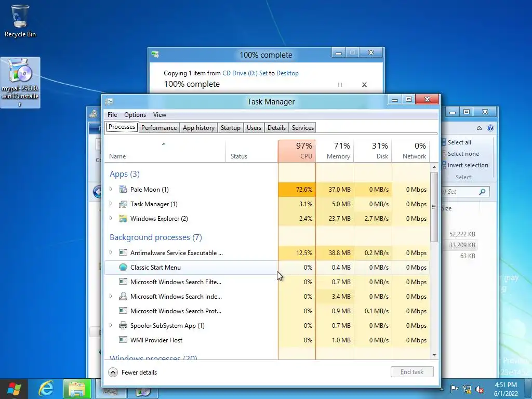Click Select all in the Explorer ribbon
The image size is (532, 399).
point(459,142)
